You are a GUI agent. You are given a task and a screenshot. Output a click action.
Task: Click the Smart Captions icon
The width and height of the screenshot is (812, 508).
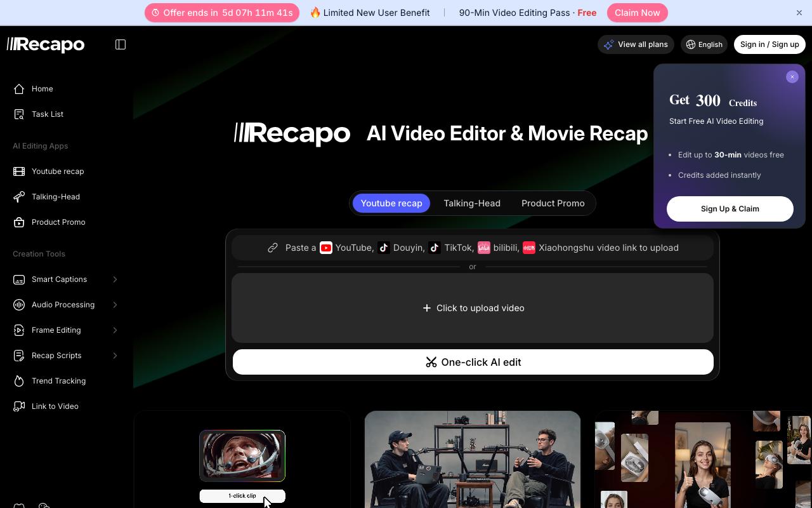pos(19,279)
